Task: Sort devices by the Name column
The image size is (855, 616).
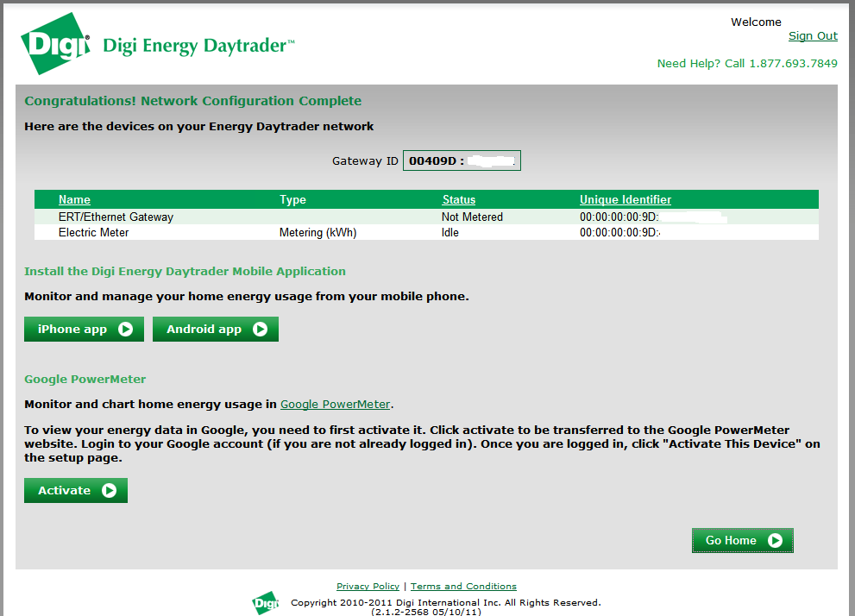Action: (x=74, y=199)
